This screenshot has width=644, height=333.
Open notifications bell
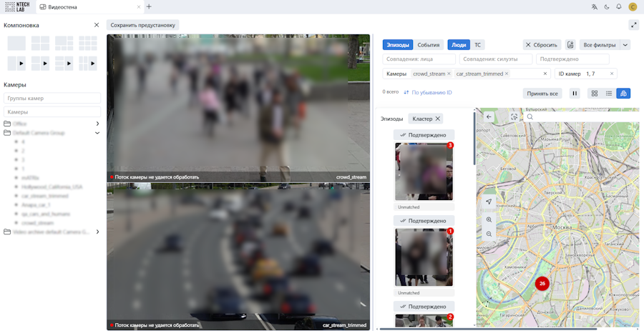tap(619, 7)
